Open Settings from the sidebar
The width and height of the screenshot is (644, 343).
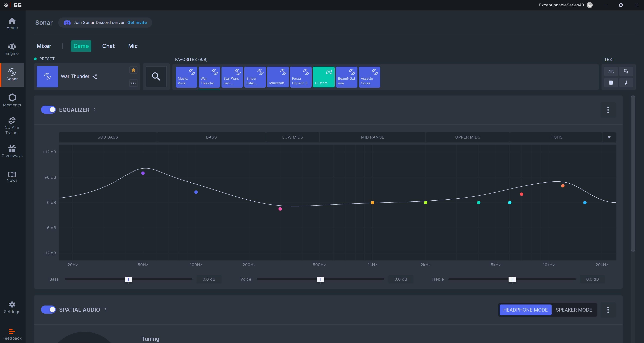12,308
